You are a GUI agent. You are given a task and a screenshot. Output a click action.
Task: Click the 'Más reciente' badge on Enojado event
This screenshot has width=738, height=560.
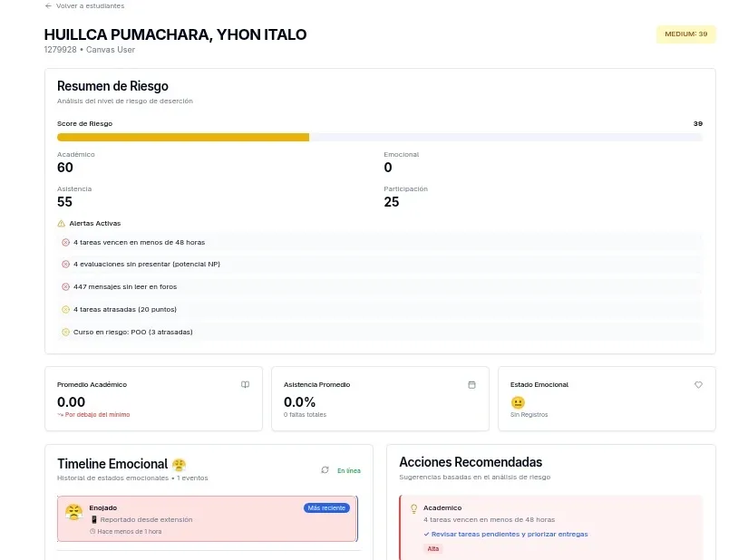[325, 507]
